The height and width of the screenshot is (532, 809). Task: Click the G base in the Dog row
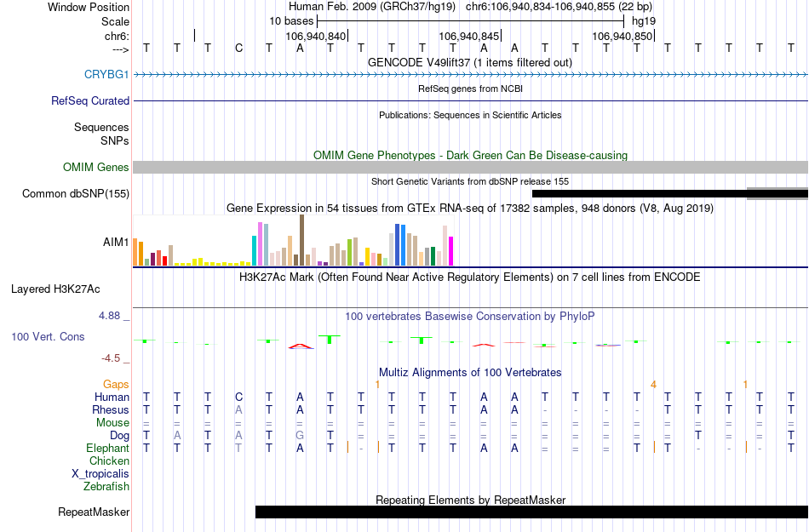[x=300, y=436]
